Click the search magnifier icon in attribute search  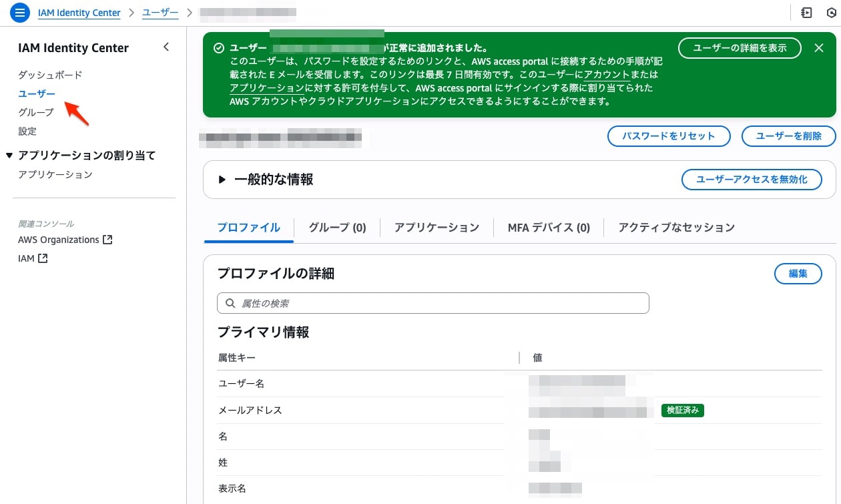230,303
